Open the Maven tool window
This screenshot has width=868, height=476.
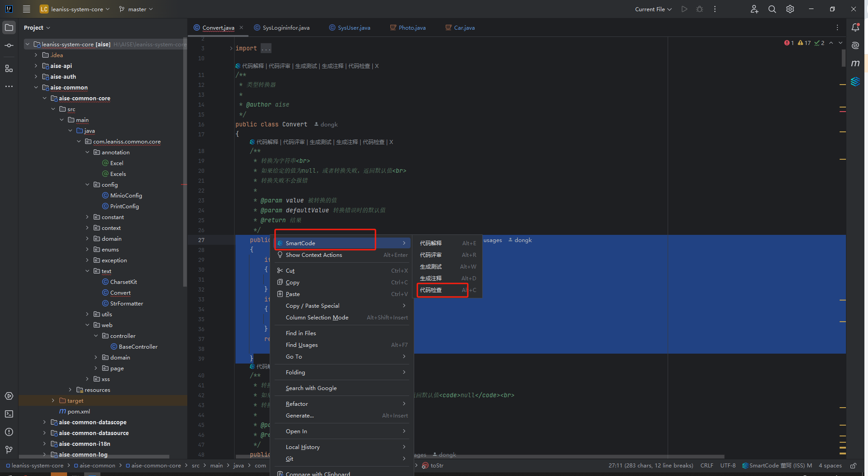[x=855, y=63]
